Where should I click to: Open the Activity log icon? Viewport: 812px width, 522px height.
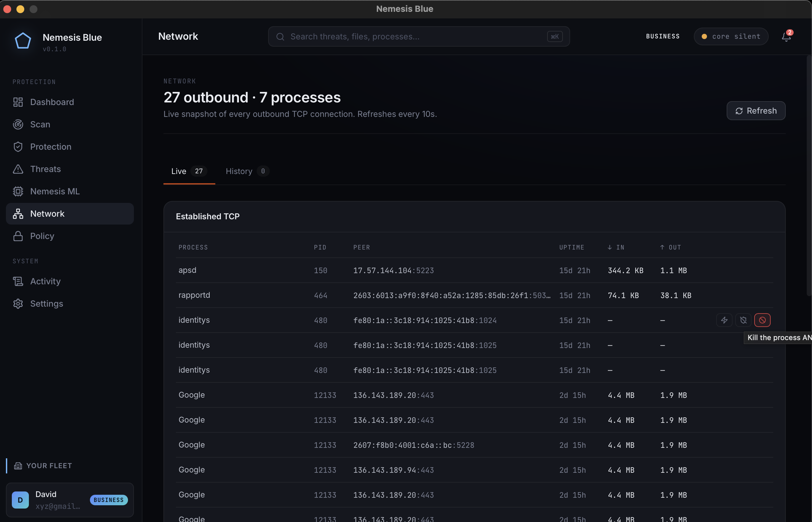pyautogui.click(x=18, y=281)
